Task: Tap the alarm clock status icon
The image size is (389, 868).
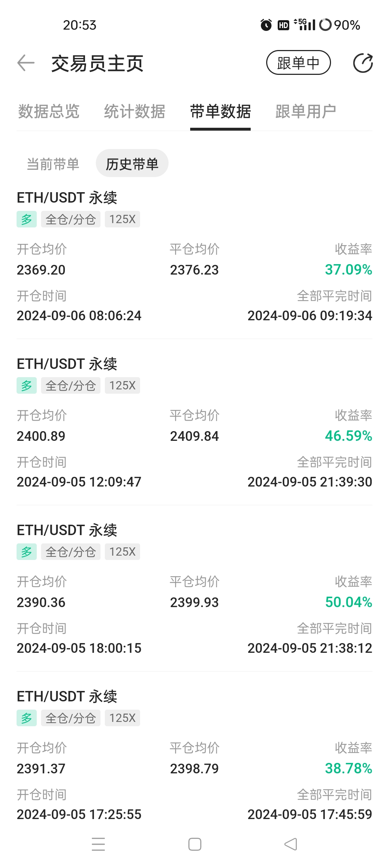Action: pyautogui.click(x=266, y=25)
